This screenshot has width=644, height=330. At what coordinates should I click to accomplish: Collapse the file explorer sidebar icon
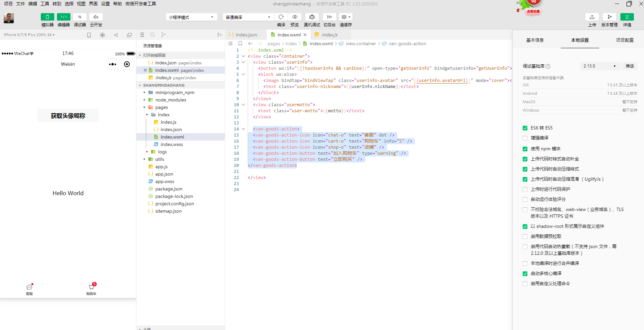pos(220,35)
